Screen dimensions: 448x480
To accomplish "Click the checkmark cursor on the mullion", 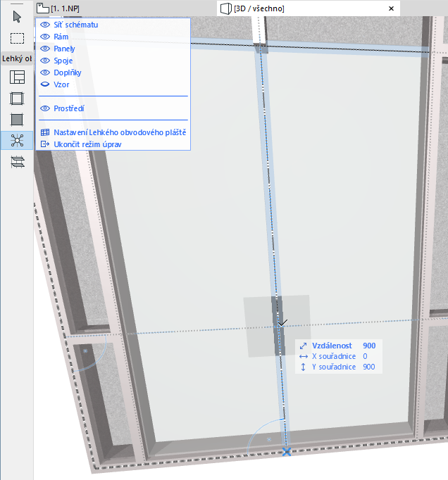I will coord(282,323).
